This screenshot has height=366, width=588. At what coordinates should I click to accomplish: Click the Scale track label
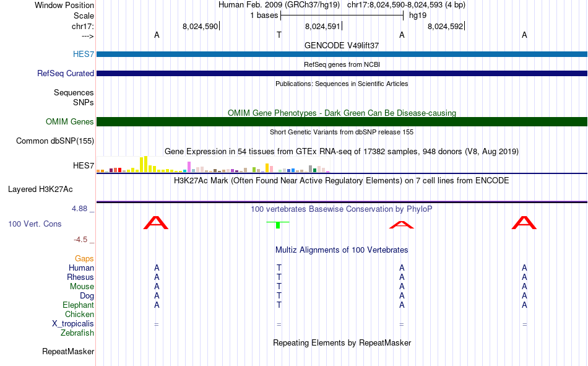(84, 15)
